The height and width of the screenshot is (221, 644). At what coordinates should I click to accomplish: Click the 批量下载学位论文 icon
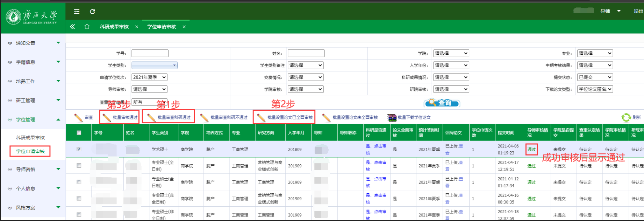click(x=392, y=117)
